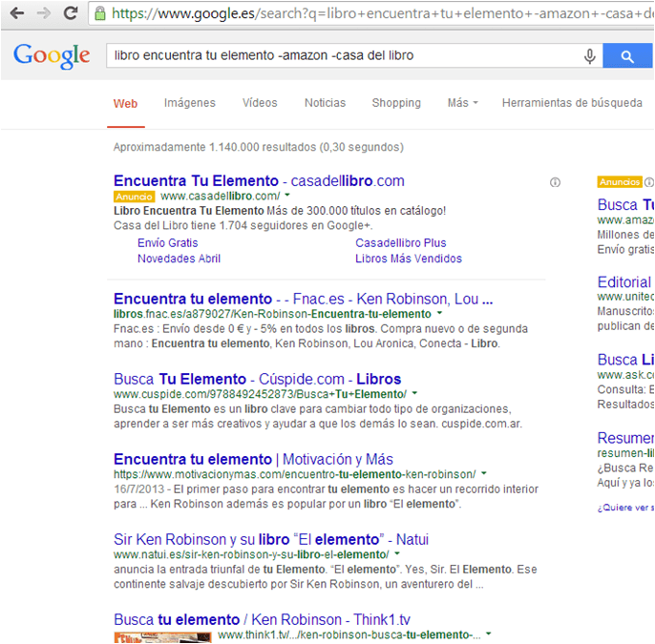
Task: Open the Envío Gratis sitelink
Action: tap(167, 243)
